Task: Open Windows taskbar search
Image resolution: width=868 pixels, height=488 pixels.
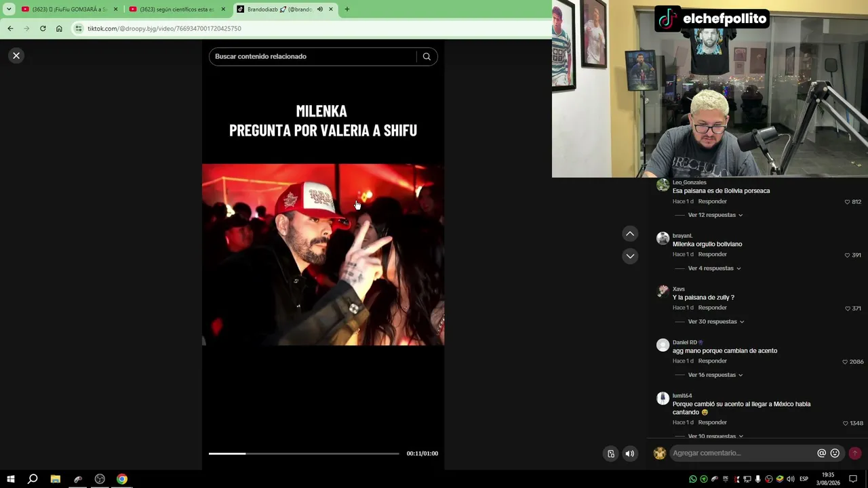Action: tap(33, 479)
